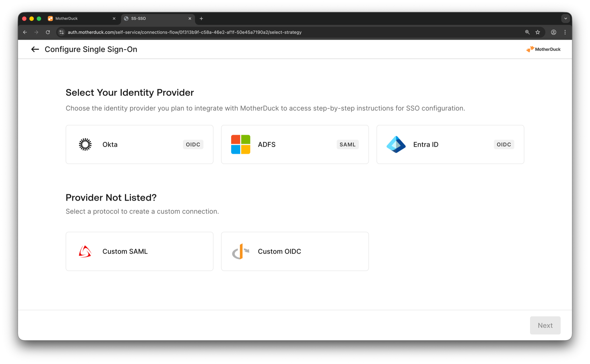Select the Custom OIDC provider icon
Screen dimensions: 590x364
[240, 251]
